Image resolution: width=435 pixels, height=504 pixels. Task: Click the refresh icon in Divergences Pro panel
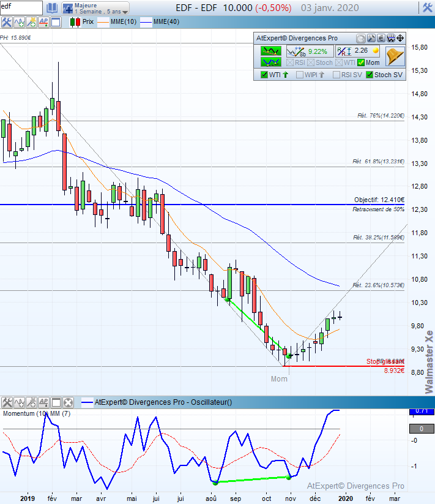361,39
